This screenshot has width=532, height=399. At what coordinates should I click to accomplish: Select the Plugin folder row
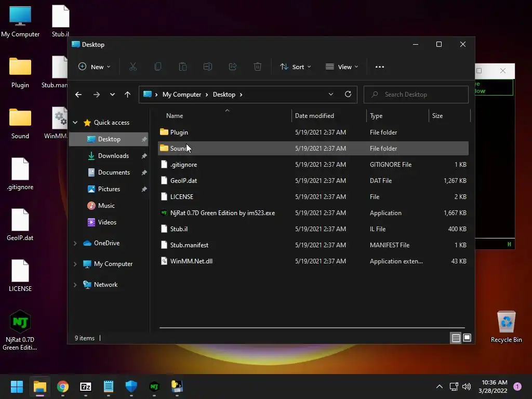click(314, 132)
